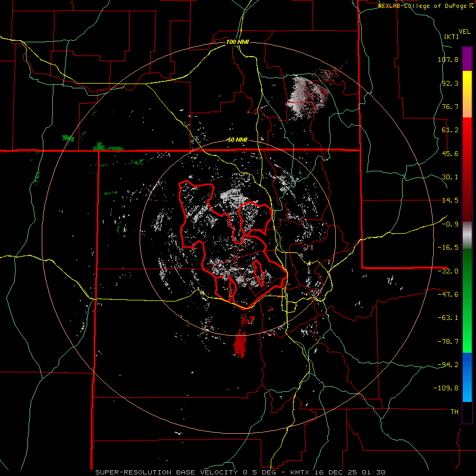This screenshot has width=476, height=476.
Task: Select the -47.6 scale value
Action: click(x=448, y=295)
